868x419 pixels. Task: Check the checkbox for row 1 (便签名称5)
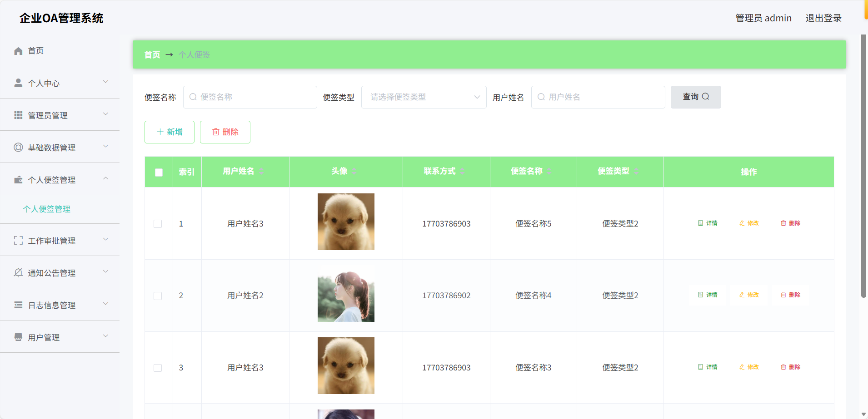tap(158, 224)
